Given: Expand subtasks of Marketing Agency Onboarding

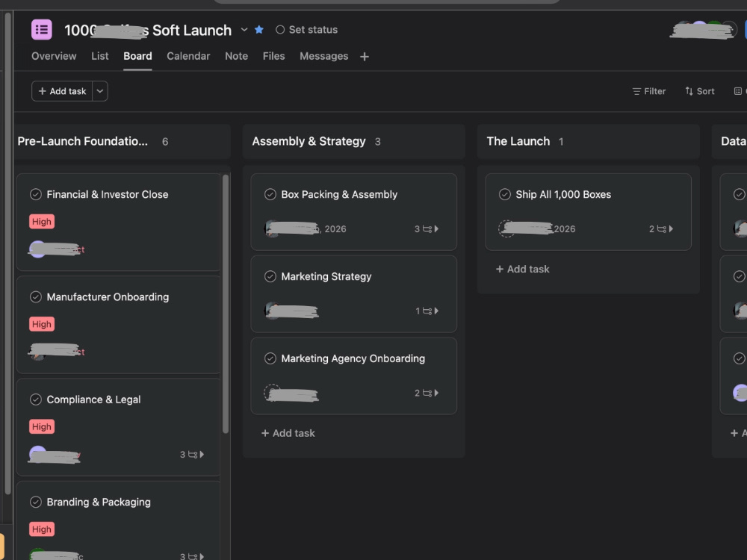Looking at the screenshot, I should (x=436, y=393).
